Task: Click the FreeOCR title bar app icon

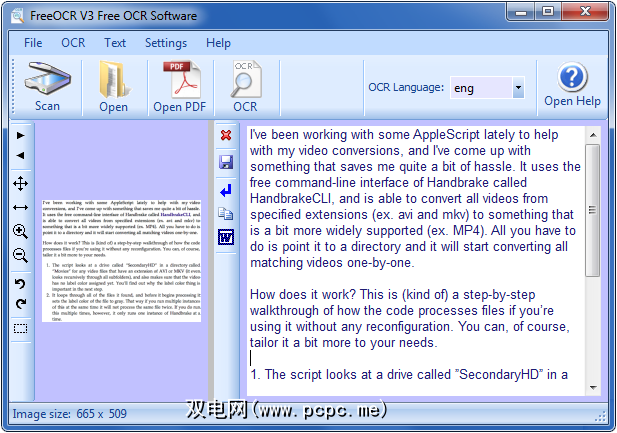Action: (x=18, y=16)
